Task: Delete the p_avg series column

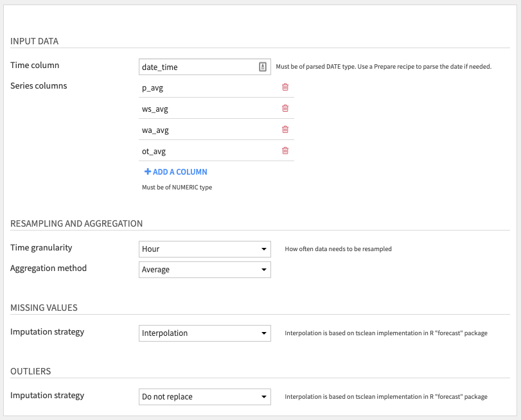Action: pyautogui.click(x=285, y=87)
